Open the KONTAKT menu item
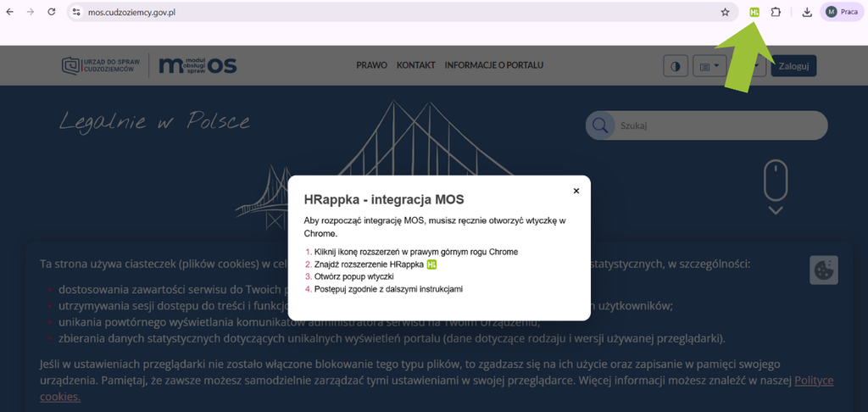 415,64
